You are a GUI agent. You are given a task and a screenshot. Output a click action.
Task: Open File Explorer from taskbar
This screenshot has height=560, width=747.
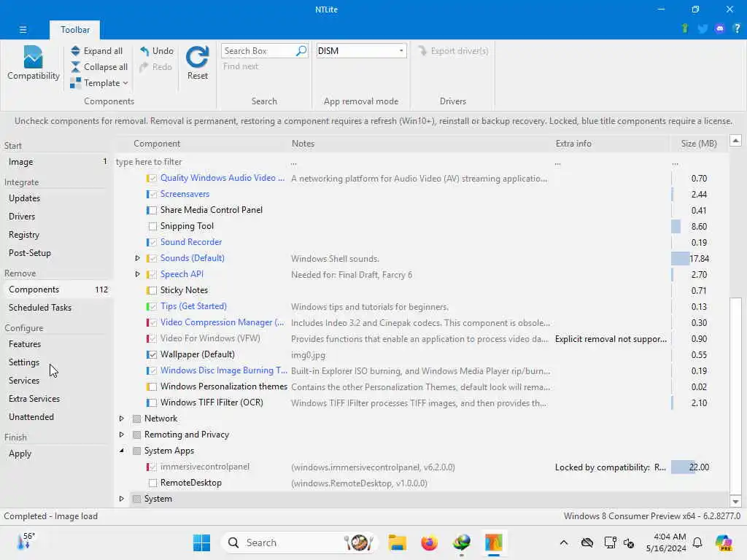coord(397,542)
